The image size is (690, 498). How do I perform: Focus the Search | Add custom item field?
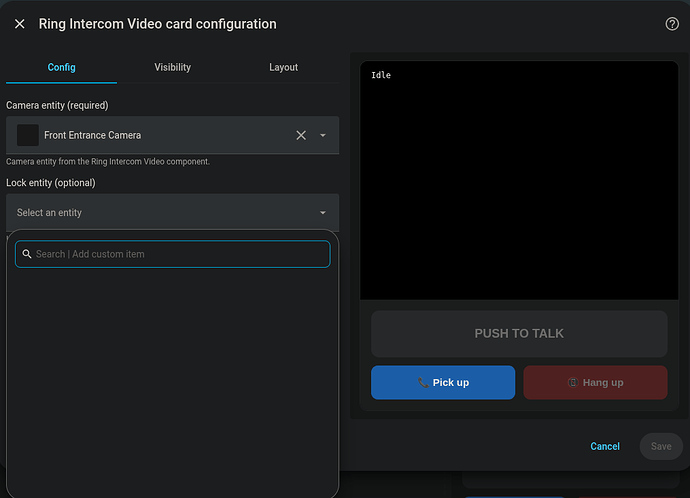172,254
